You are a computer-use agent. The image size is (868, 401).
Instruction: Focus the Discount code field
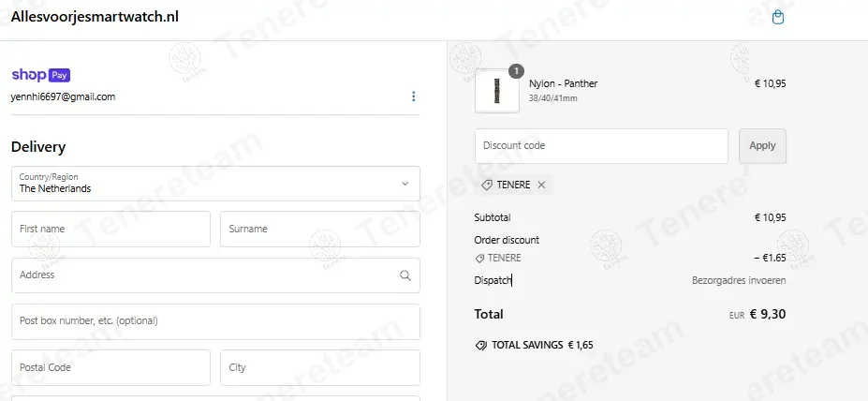tap(601, 145)
